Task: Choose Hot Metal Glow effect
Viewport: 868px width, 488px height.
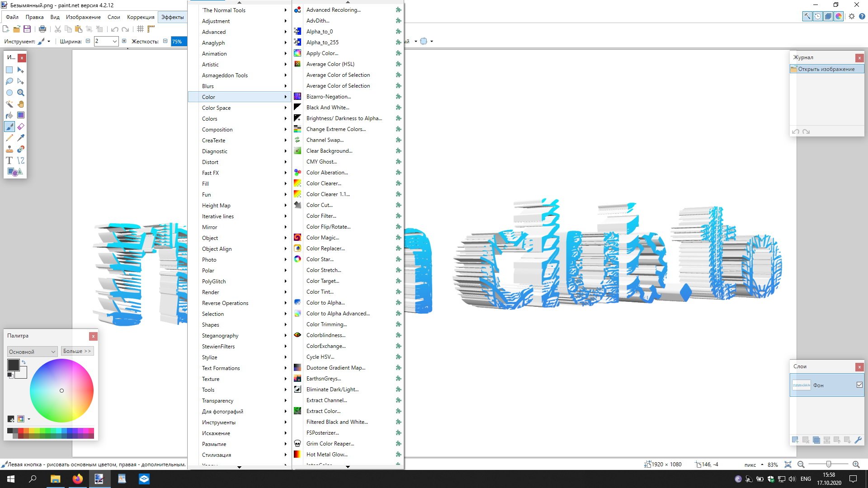Action: [347, 455]
